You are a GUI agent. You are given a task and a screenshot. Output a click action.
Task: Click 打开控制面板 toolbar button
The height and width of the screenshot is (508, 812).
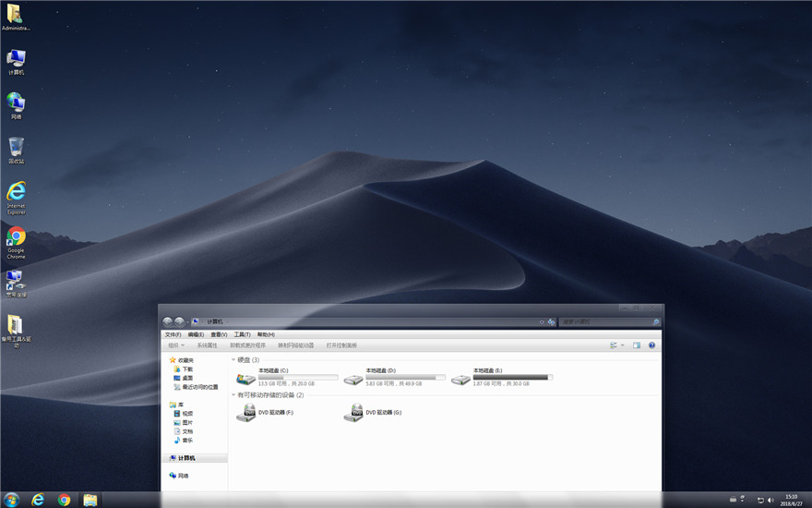tap(341, 345)
